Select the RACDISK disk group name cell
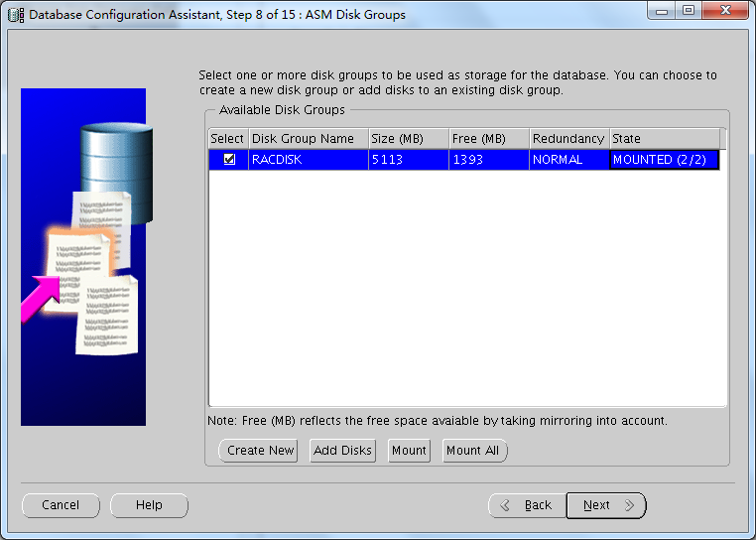The width and height of the screenshot is (756, 540). tap(309, 160)
